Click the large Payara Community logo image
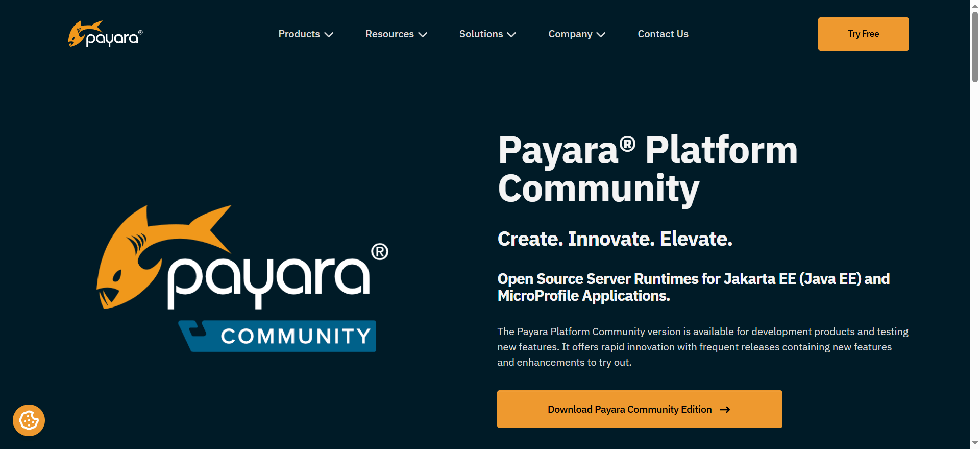Viewport: 980px width, 449px height. (x=242, y=278)
